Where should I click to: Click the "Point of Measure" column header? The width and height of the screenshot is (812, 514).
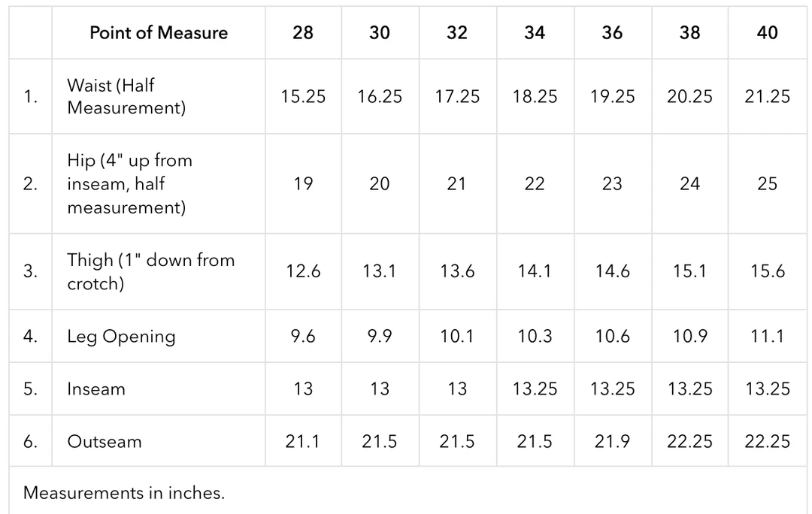pos(158,32)
